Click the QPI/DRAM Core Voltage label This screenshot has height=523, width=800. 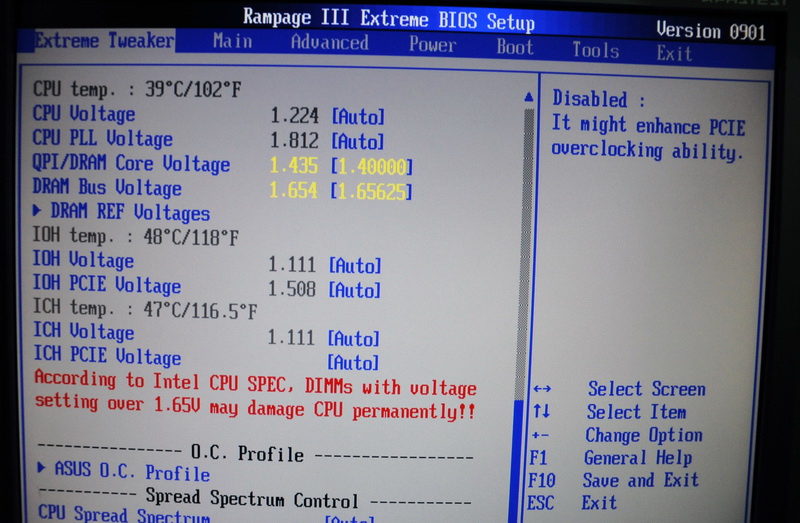[x=131, y=163]
